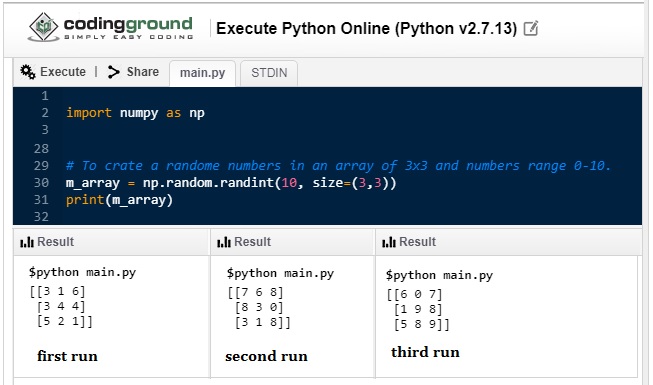Image resolution: width=653 pixels, height=385 pixels.
Task: Click the np.random.randint code line
Action: click(231, 182)
